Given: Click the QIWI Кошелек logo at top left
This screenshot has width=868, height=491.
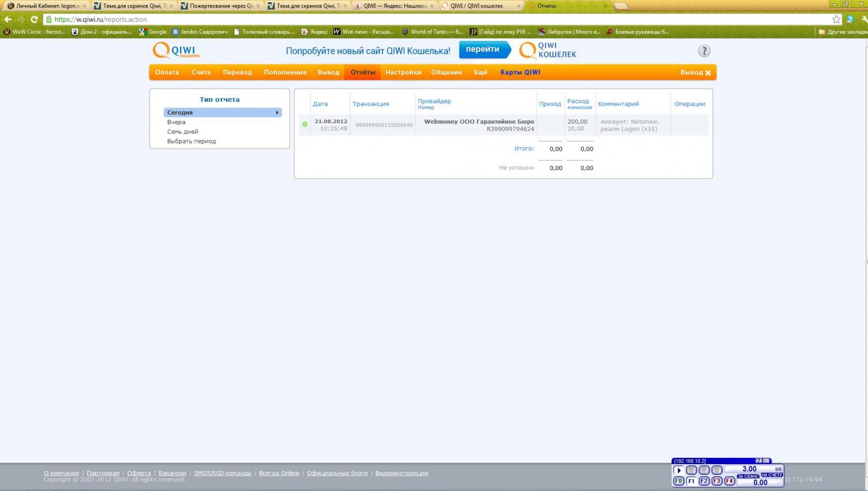Looking at the screenshot, I should coord(176,50).
